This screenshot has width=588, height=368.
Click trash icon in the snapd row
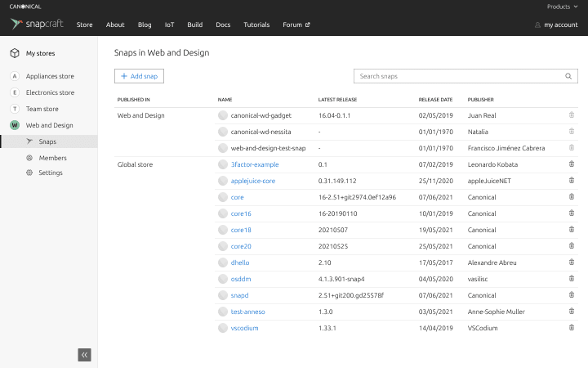coord(572,294)
